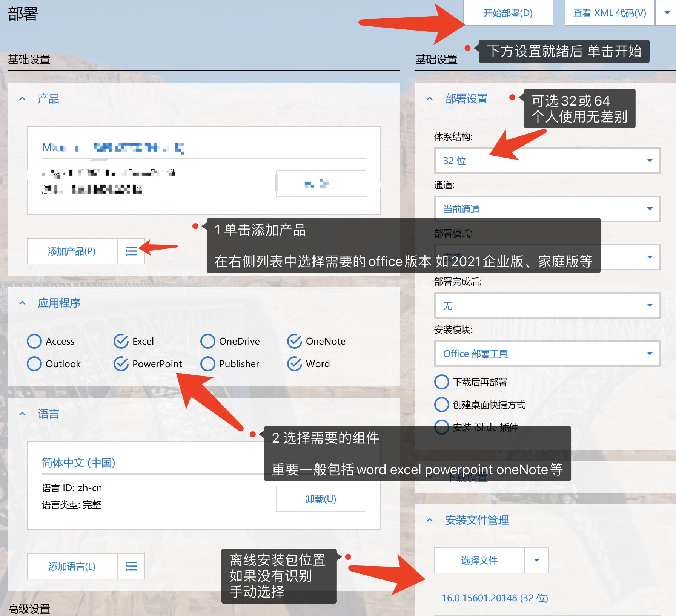This screenshot has width=676, height=616.
Task: Collapse the 安装文件管理 section
Action: point(430,520)
